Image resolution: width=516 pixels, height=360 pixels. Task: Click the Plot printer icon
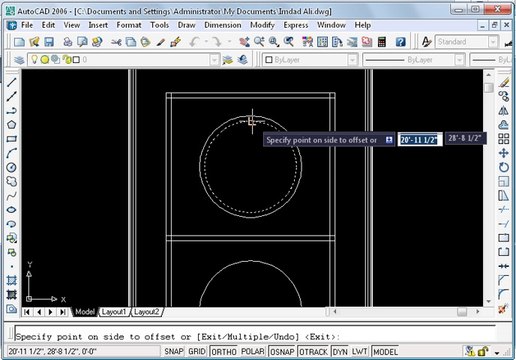[x=68, y=42]
